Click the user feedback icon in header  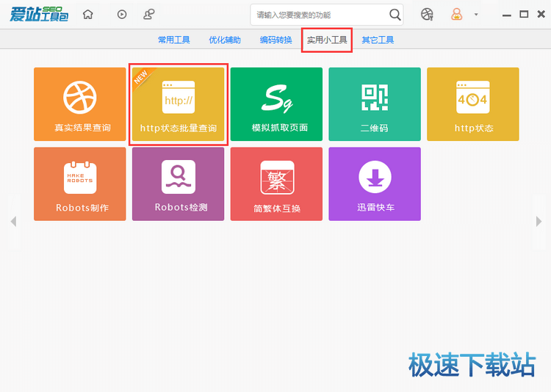click(149, 15)
